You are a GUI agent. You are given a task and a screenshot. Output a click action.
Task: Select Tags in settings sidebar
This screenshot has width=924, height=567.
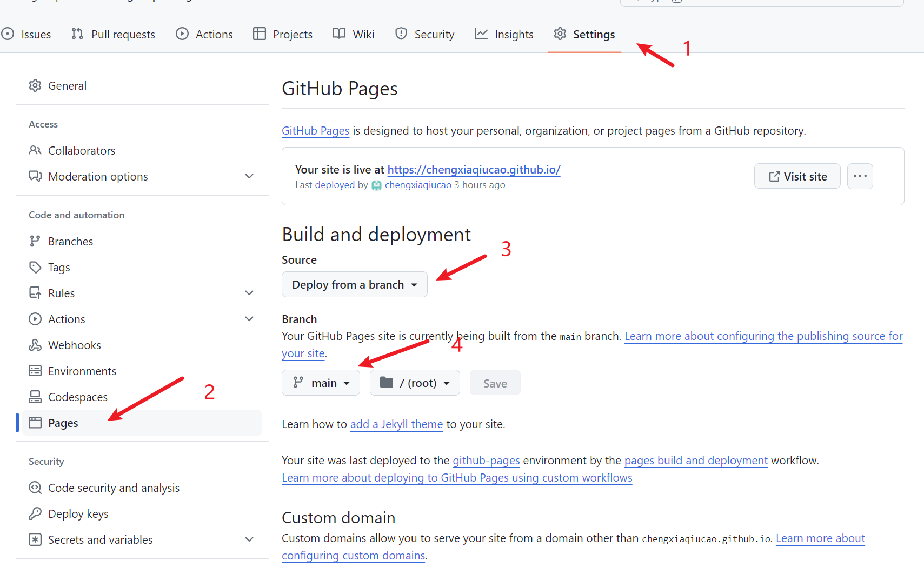point(142,267)
